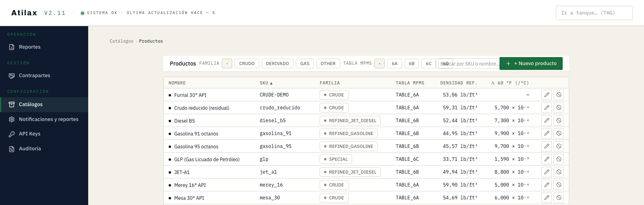Focus the Ir a tanque TAG field

(594, 13)
